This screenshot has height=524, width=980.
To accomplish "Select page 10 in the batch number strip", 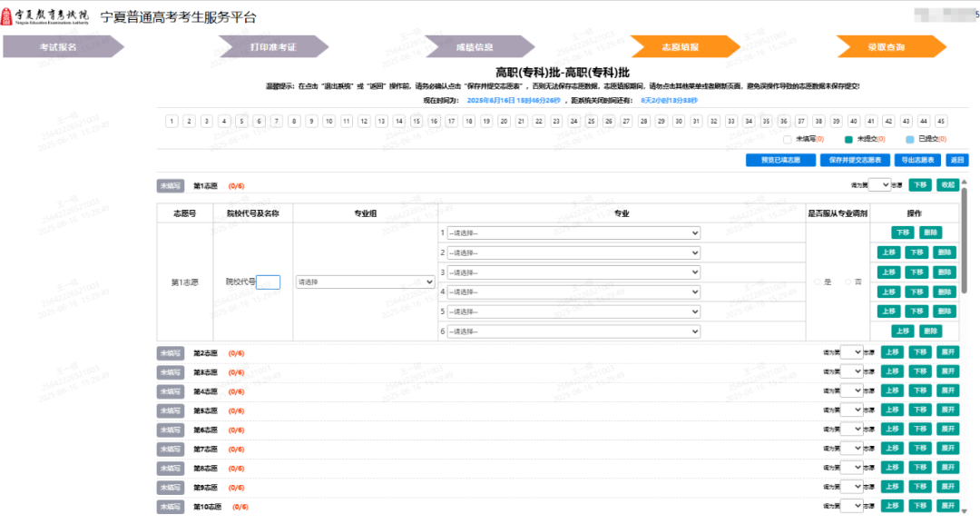I will click(328, 120).
